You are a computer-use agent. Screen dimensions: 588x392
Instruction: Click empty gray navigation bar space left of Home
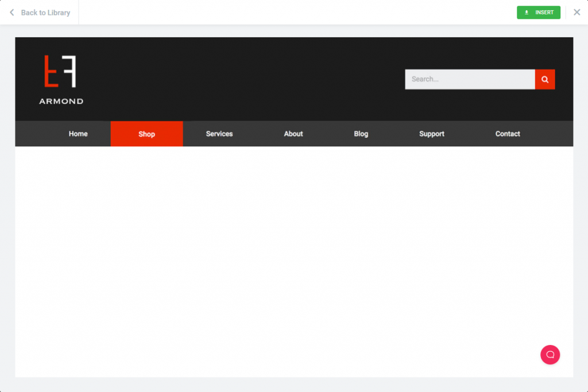(x=34, y=134)
